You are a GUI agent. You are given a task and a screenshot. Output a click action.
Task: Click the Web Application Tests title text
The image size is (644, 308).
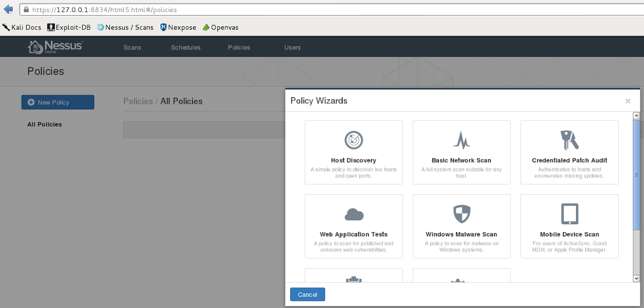[x=354, y=234]
